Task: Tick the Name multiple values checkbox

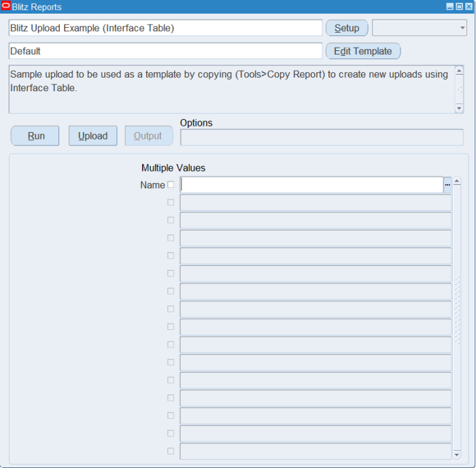Action: [x=171, y=184]
